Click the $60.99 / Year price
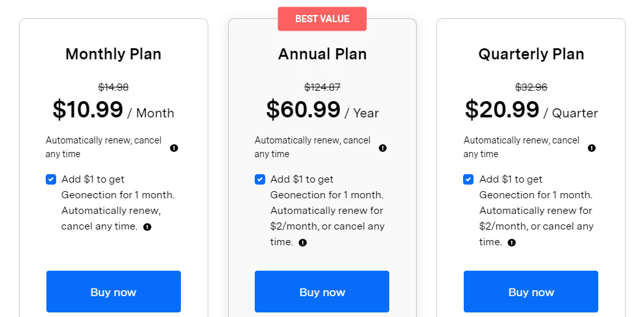 pos(323,110)
